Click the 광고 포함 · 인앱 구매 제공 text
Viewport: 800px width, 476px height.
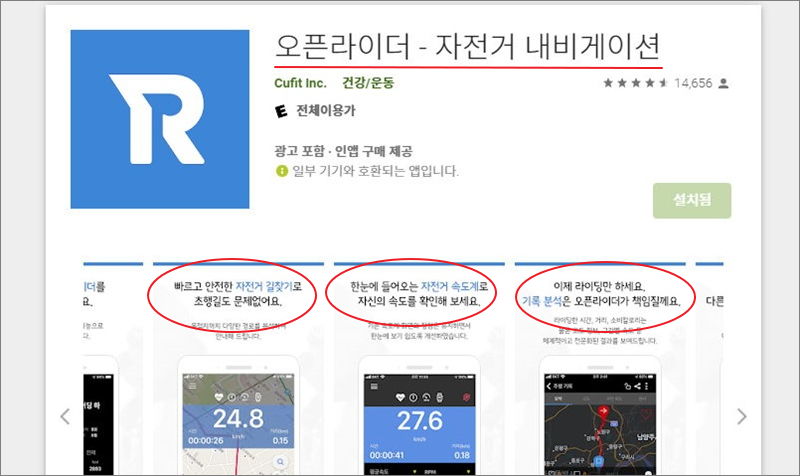pyautogui.click(x=343, y=151)
